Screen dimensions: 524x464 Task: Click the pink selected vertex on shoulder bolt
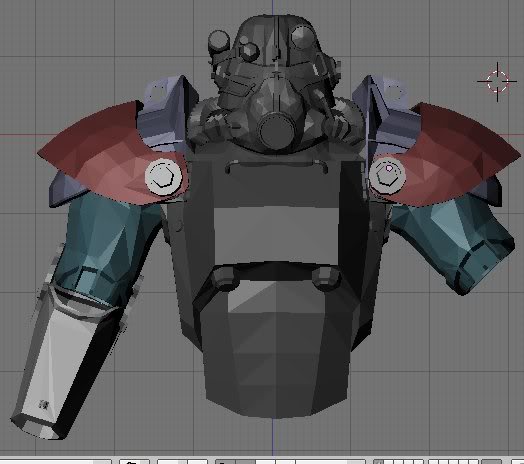[x=389, y=168]
